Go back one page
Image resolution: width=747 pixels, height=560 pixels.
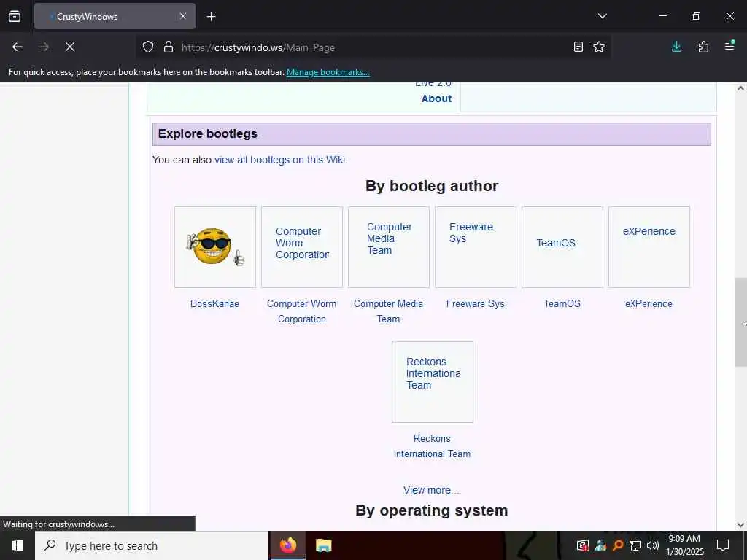click(18, 47)
